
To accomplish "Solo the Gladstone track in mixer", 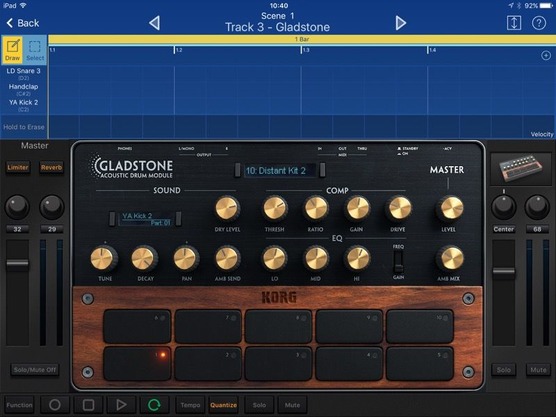I will (x=504, y=370).
